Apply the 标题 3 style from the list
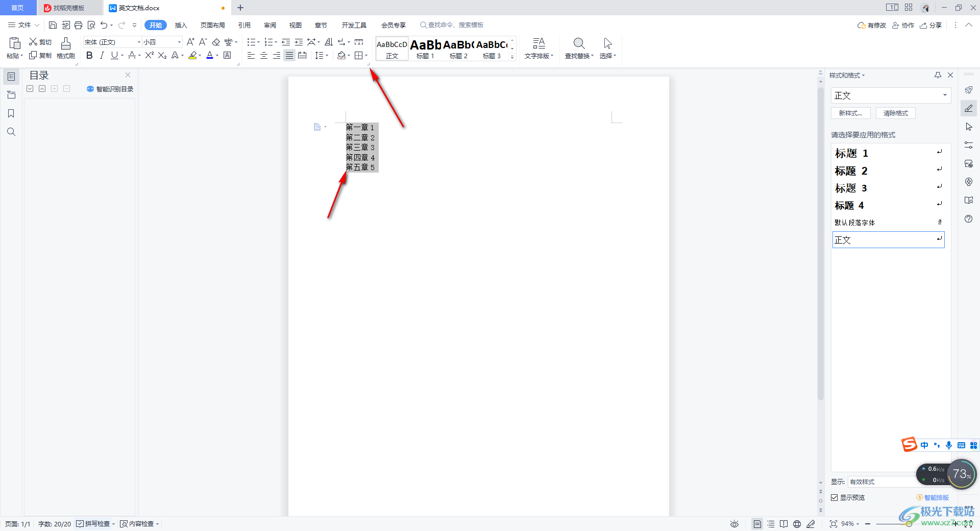This screenshot has width=980, height=531. (x=888, y=188)
